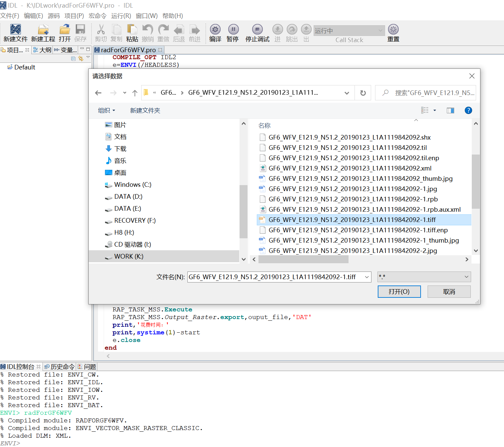Screen dimensions: 504x447
Task: Select the ...092-1_thumb.jpg file
Action: 363,240
